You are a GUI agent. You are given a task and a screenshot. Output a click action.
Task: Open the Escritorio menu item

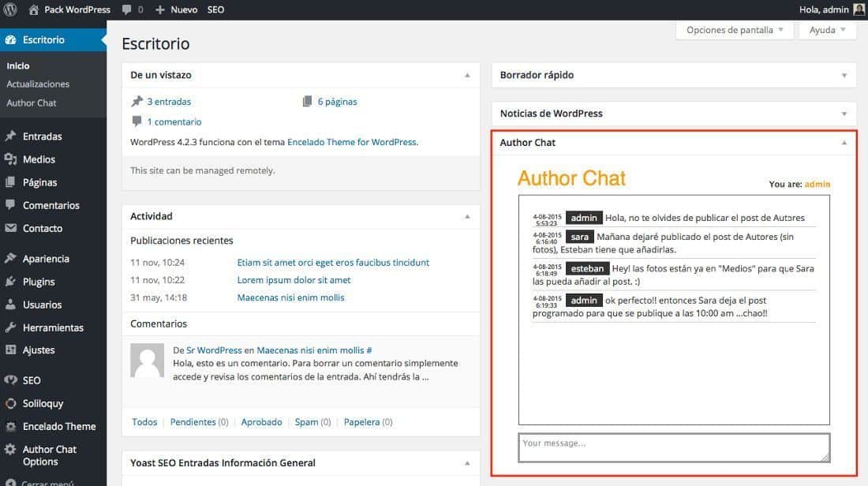point(53,40)
